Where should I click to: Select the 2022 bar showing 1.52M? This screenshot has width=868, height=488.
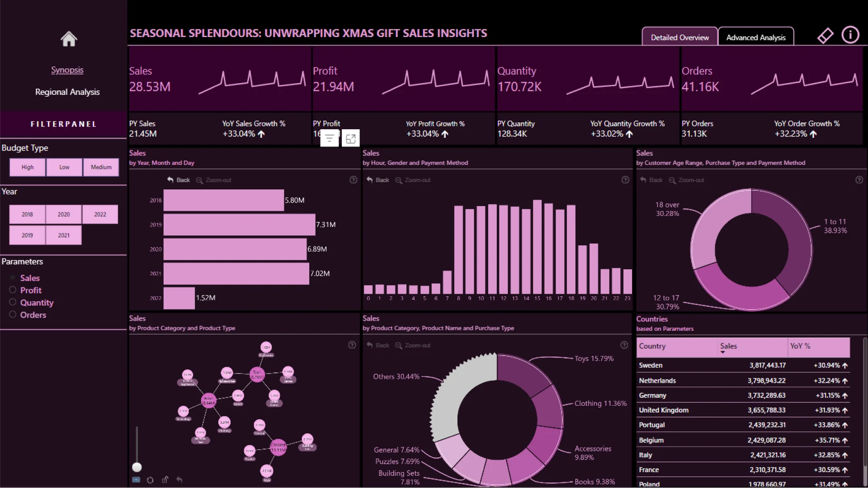point(179,298)
